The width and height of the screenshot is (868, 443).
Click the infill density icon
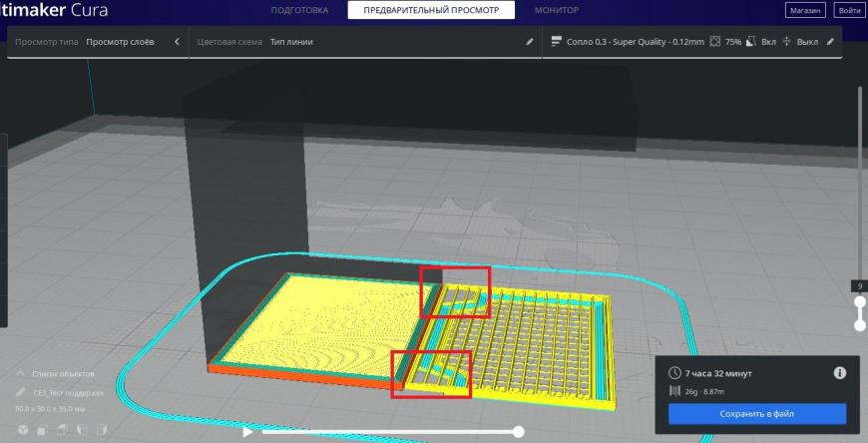pos(715,42)
